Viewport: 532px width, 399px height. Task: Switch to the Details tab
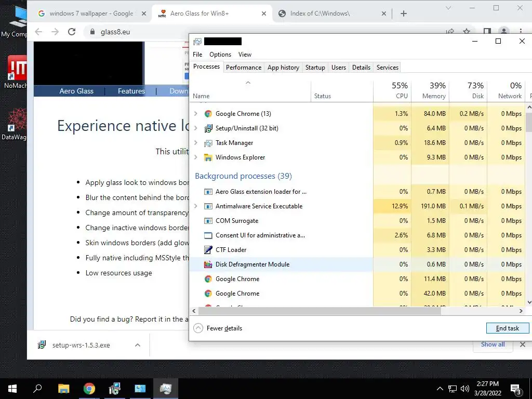pos(362,68)
